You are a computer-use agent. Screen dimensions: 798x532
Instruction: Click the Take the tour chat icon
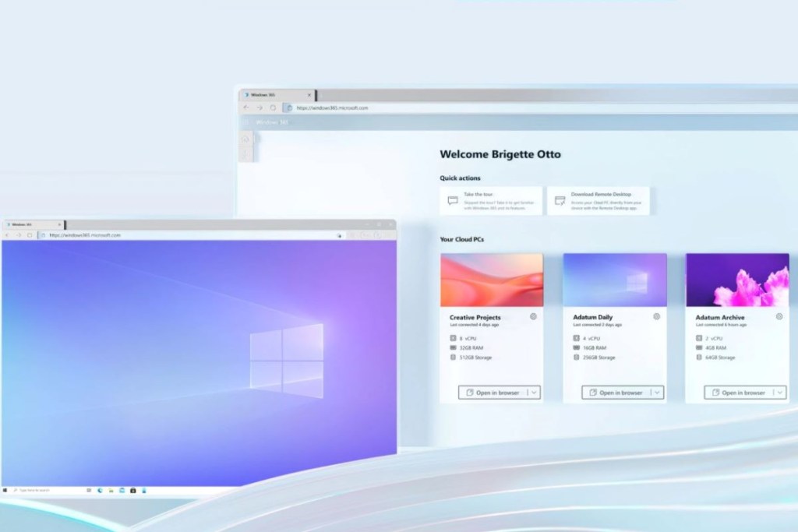[x=451, y=199]
